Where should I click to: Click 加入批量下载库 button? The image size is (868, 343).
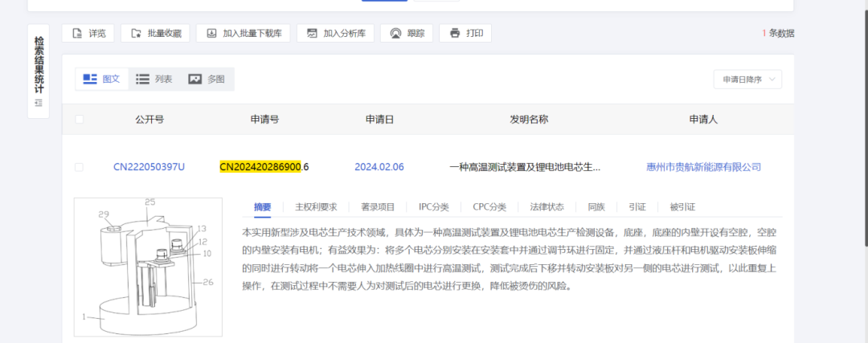(x=243, y=33)
